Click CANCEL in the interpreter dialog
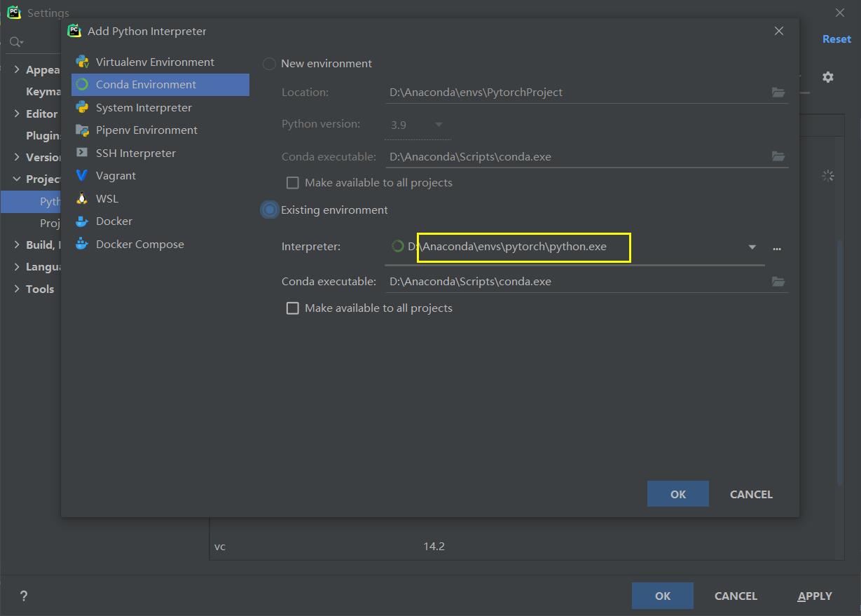861x616 pixels. (x=751, y=494)
